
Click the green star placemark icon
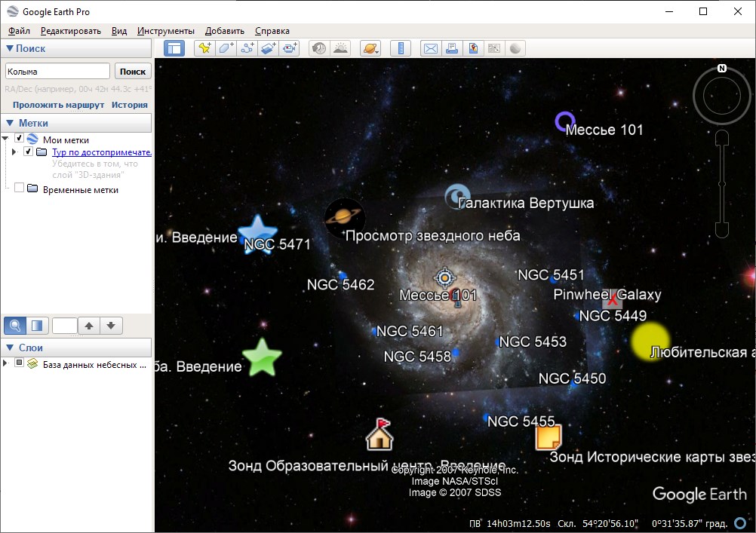click(x=262, y=357)
